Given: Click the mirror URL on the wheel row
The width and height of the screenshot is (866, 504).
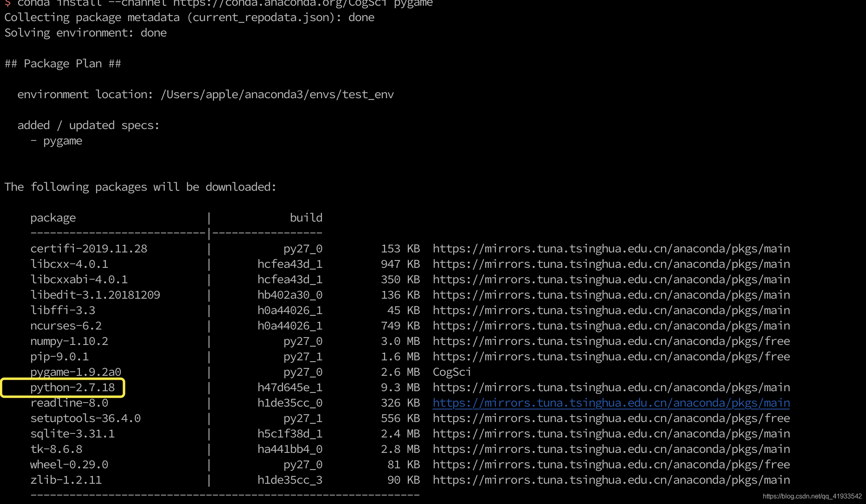Looking at the screenshot, I should pyautogui.click(x=611, y=465).
